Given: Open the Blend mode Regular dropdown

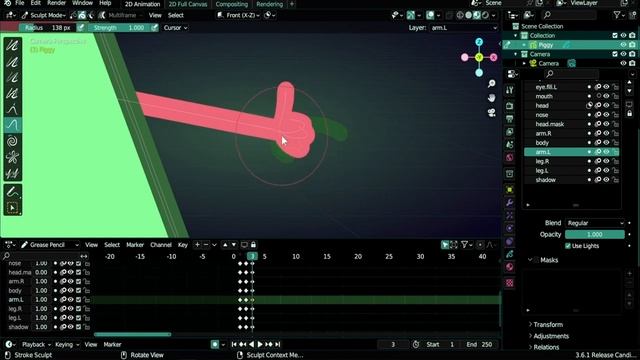Looking at the screenshot, I should point(595,223).
